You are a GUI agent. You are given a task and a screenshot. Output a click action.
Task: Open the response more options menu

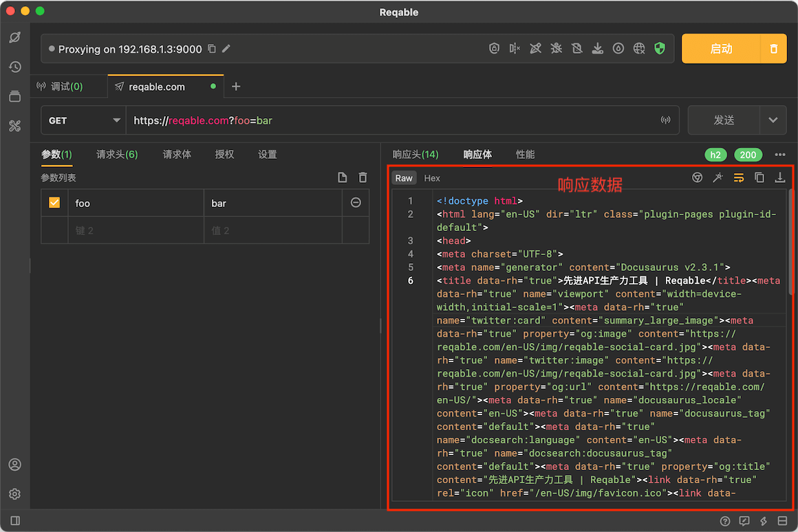tap(780, 155)
